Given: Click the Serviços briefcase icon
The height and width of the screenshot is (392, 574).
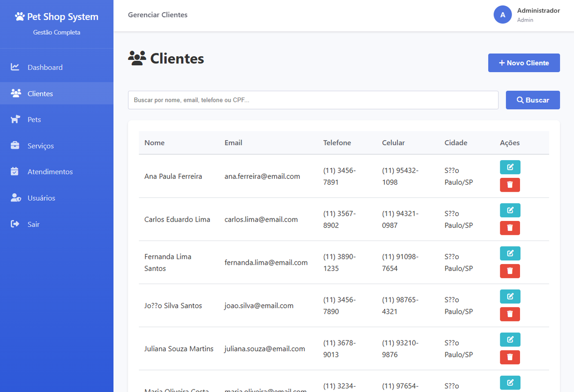Looking at the screenshot, I should click(15, 146).
